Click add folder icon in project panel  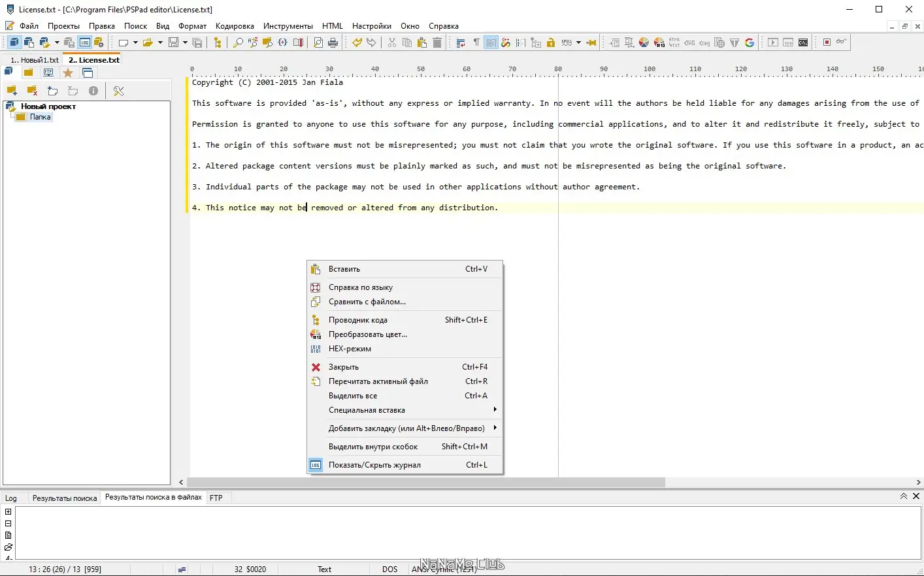[12, 91]
